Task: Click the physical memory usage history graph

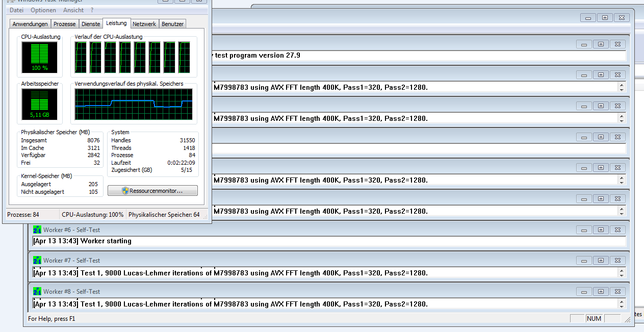Action: point(134,104)
